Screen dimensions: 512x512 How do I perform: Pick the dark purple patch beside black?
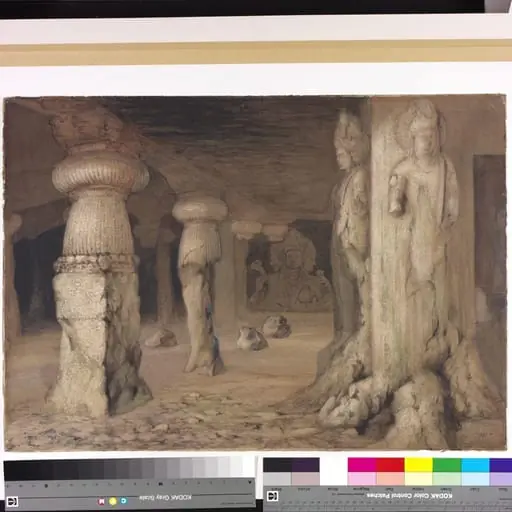coord(306,465)
